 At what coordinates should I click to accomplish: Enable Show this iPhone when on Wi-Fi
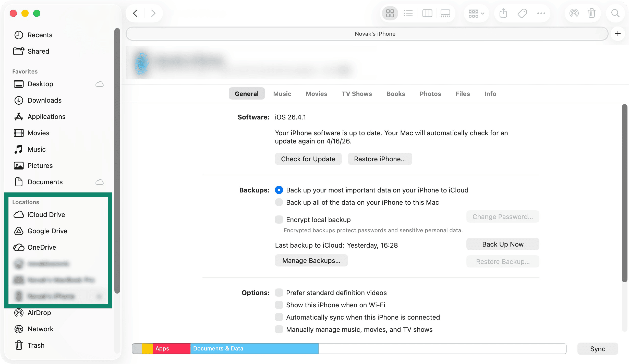pos(279,305)
